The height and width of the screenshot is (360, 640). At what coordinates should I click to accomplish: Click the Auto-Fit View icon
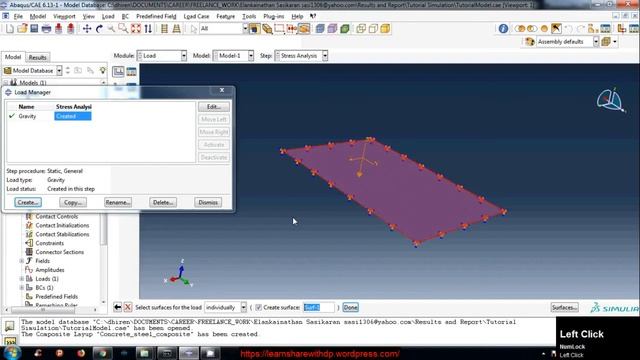tap(136, 29)
